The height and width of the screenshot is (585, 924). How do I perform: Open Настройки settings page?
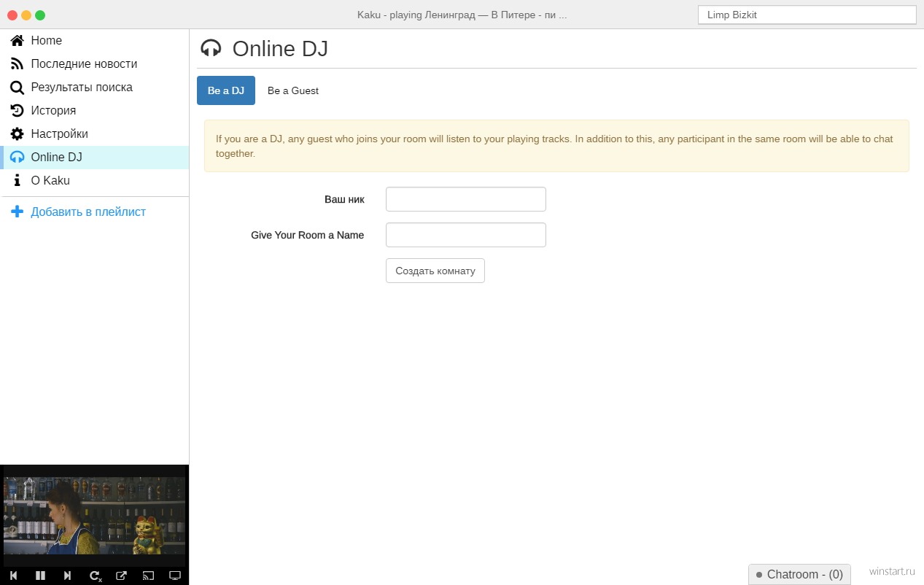point(58,134)
